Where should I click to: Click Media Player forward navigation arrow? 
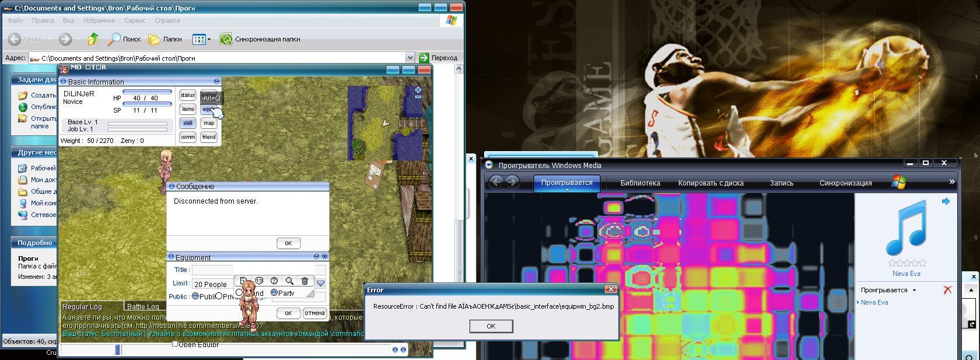tap(512, 182)
